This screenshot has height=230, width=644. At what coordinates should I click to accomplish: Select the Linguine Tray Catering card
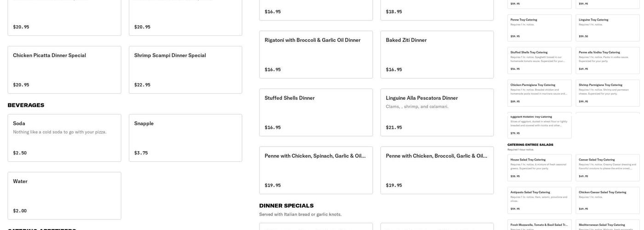coord(608,28)
